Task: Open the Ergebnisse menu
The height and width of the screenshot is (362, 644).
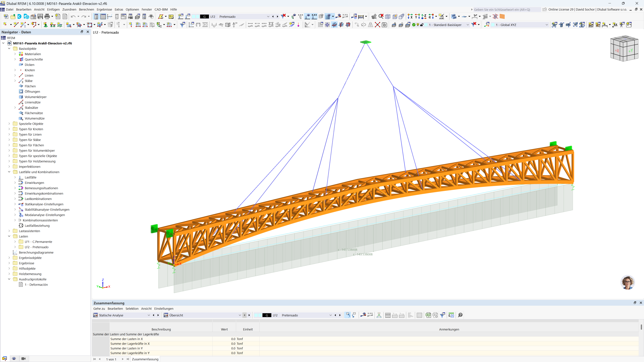Action: point(104,10)
